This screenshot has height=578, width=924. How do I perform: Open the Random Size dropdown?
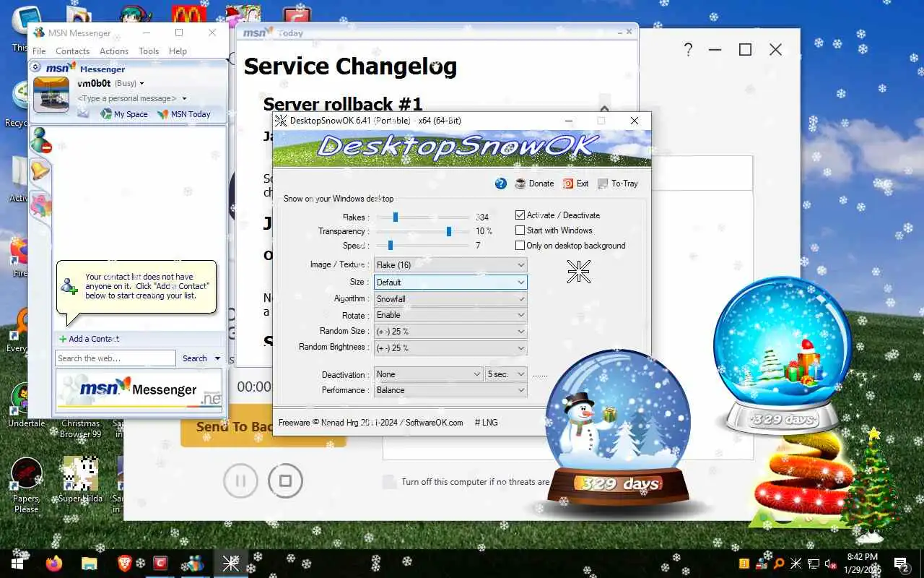tap(450, 331)
